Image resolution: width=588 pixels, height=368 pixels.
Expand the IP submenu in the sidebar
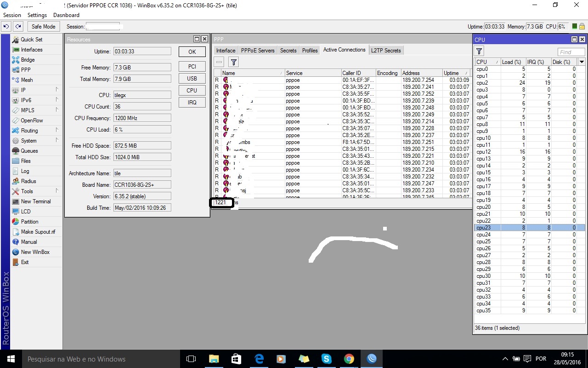click(57, 90)
